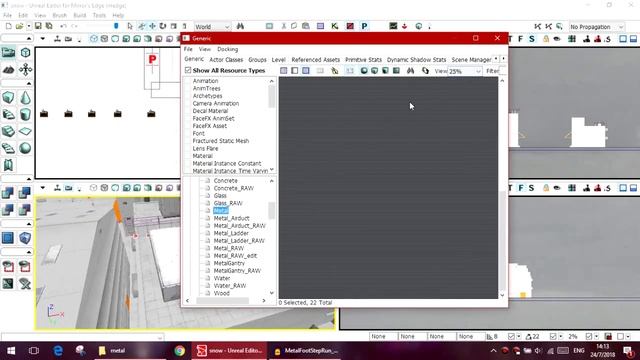Build a cylinder brush
The image size is (640, 360).
point(25,115)
